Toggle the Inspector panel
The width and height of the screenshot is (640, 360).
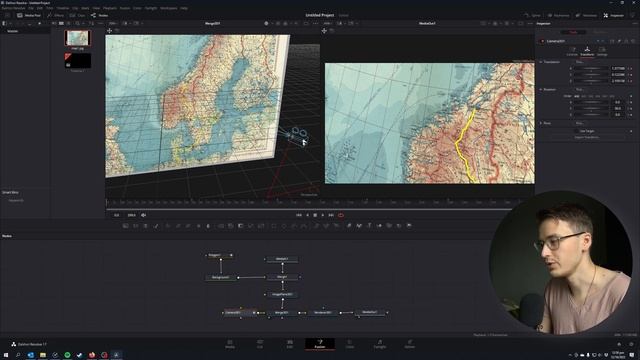(613, 15)
